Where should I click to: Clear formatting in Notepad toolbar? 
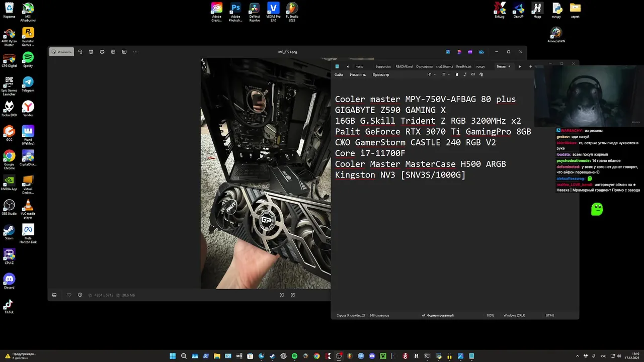[481, 74]
